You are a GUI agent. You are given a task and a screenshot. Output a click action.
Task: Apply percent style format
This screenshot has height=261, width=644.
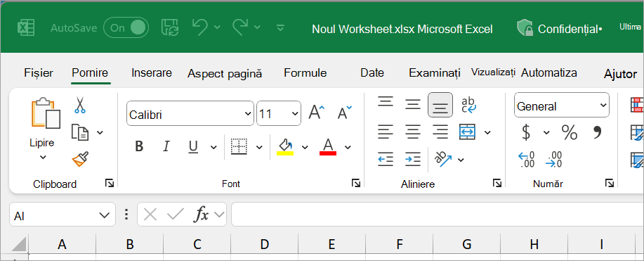pos(570,132)
